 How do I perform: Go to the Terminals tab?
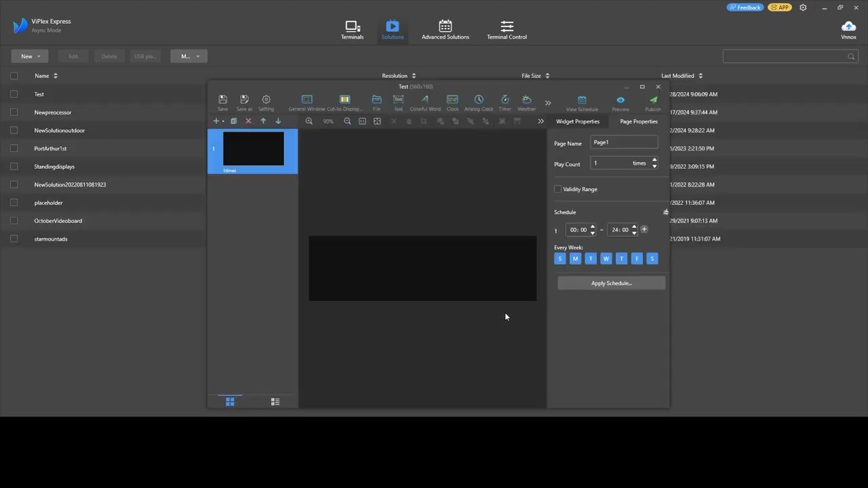(x=353, y=30)
